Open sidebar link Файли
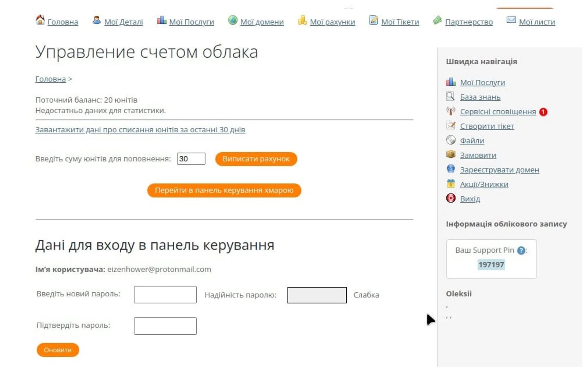 [x=472, y=141]
